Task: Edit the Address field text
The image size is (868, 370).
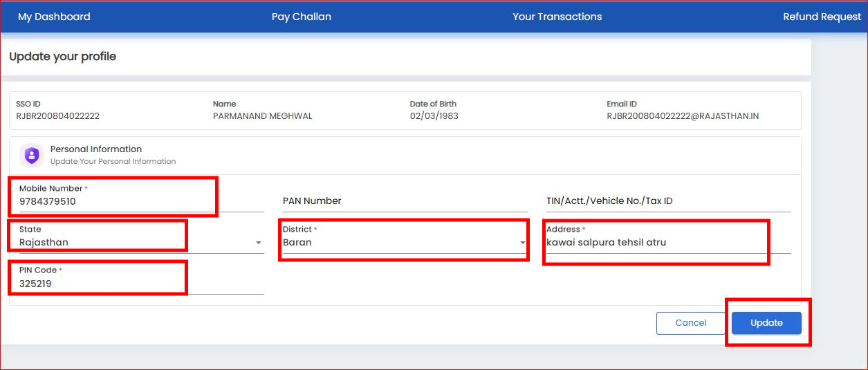Action: point(669,238)
